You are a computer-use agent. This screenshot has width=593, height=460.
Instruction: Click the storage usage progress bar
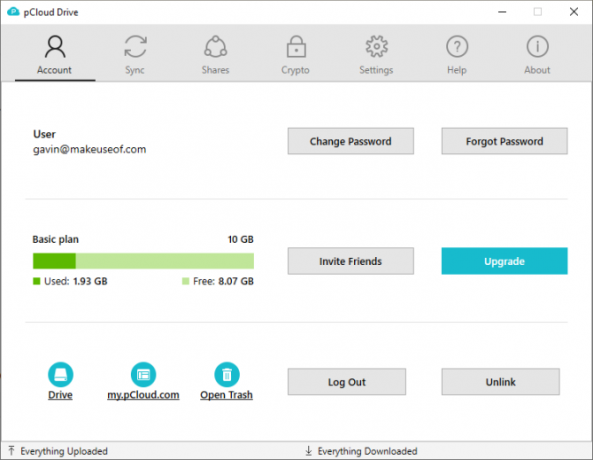[143, 261]
